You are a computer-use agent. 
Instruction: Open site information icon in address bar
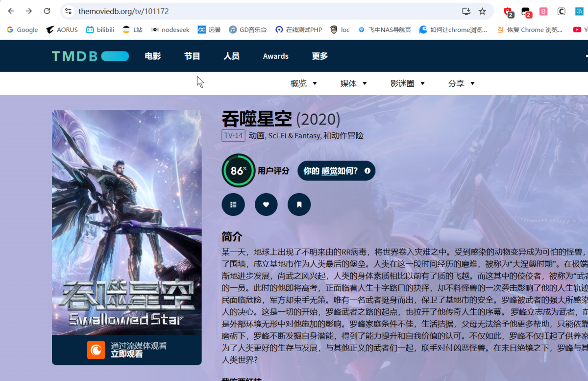tap(68, 11)
